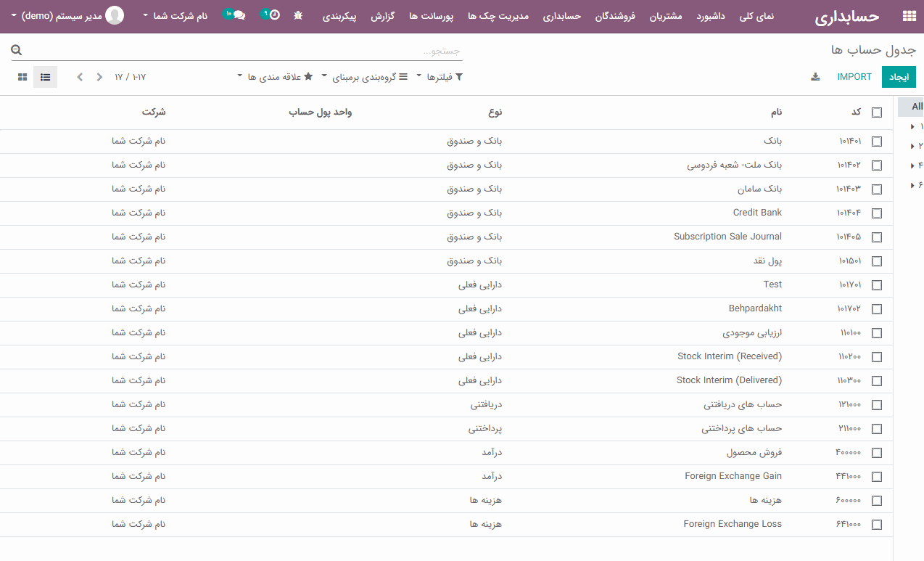924x561 pixels.
Task: Click the 1-17 / 17 pager counter
Action: tap(130, 77)
